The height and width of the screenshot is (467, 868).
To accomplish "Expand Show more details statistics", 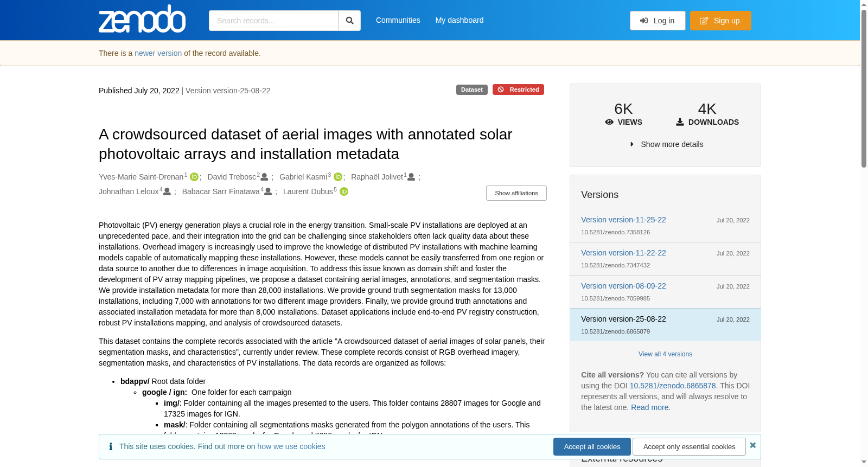I will [666, 144].
